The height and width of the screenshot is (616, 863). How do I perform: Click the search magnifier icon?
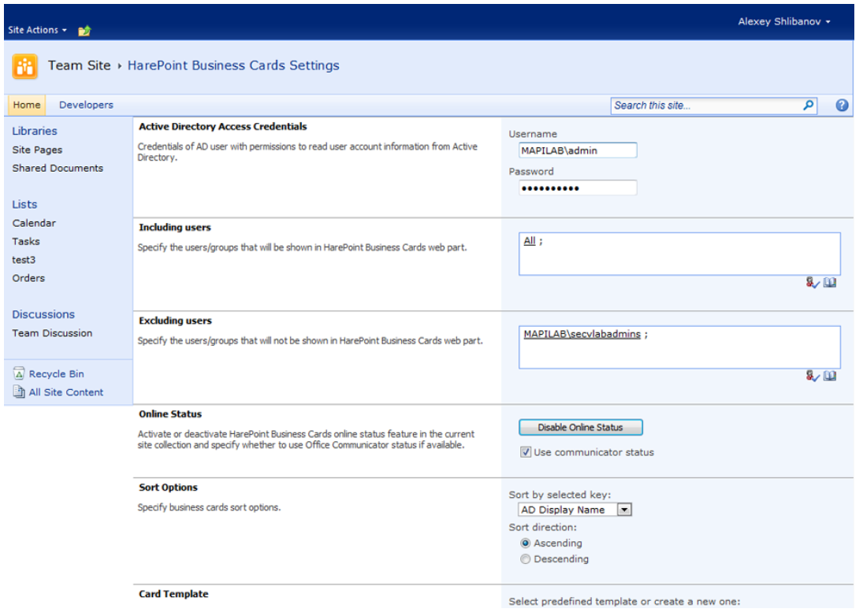tap(808, 106)
